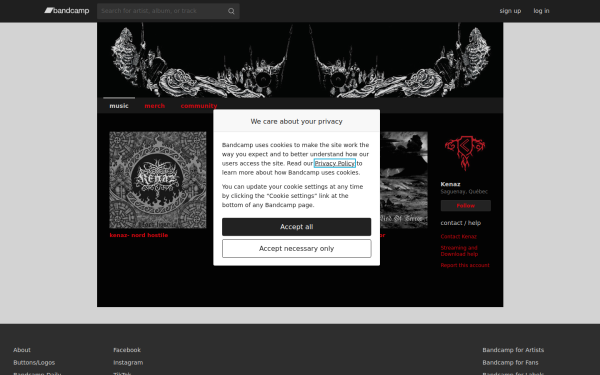
Task: Click the Report this account link
Action: point(465,265)
